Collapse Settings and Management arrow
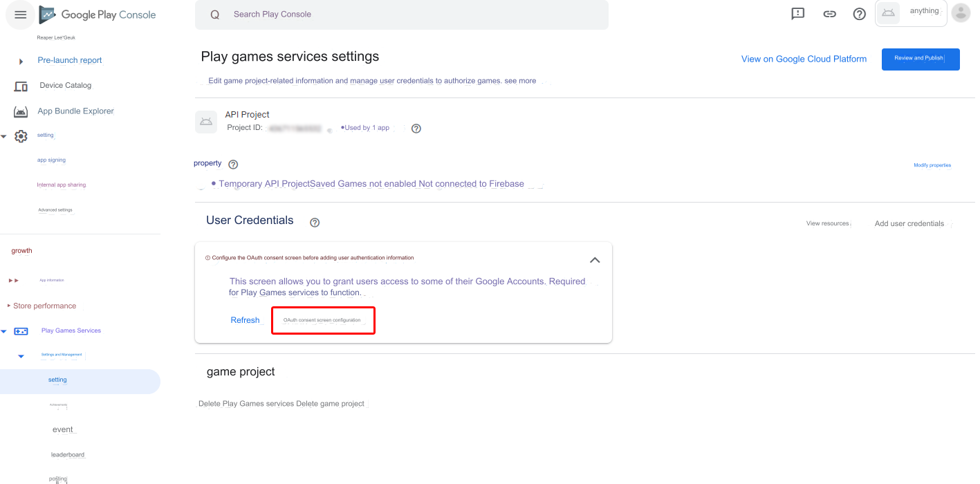The width and height of the screenshot is (980, 484). coord(21,356)
